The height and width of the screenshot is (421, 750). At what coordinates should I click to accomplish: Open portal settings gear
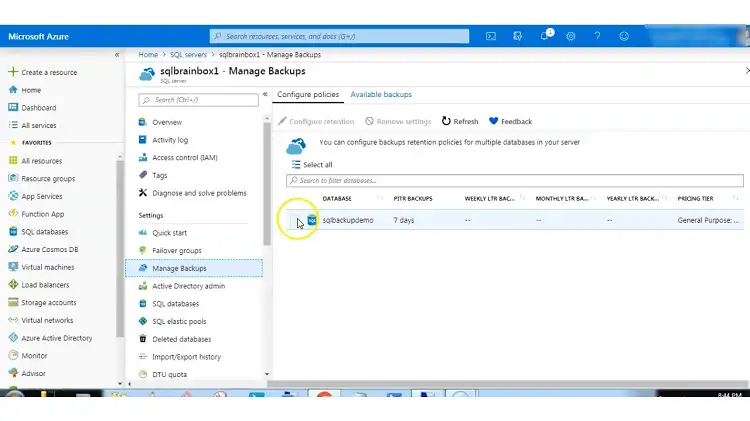point(571,36)
